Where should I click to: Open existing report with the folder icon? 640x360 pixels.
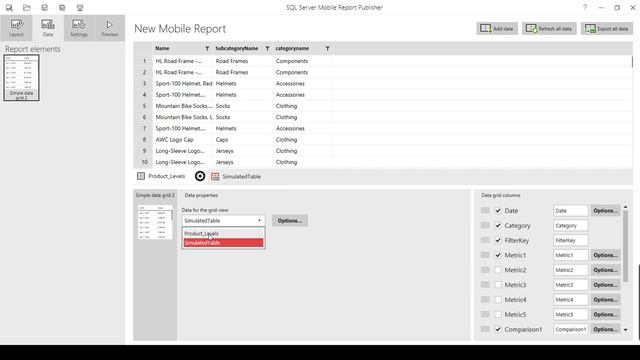tap(27, 7)
